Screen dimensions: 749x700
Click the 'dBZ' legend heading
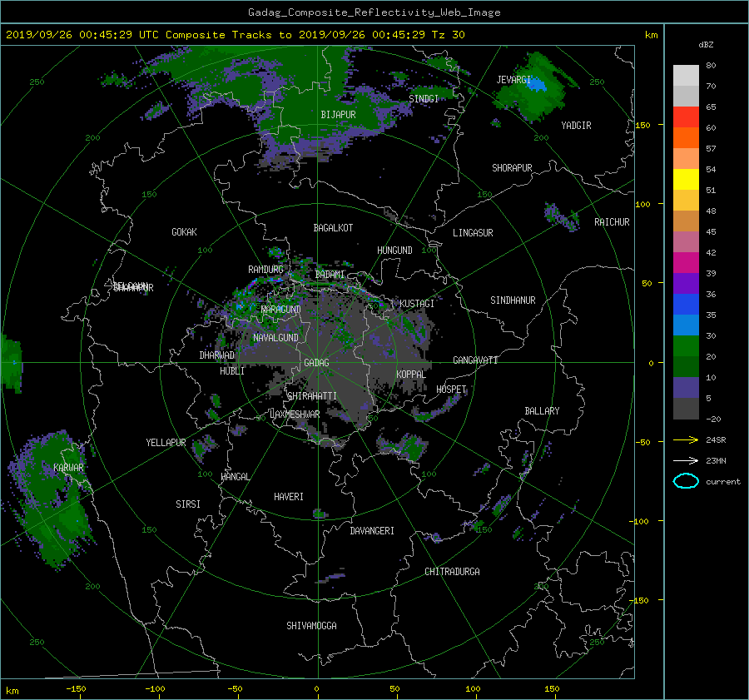coord(706,45)
